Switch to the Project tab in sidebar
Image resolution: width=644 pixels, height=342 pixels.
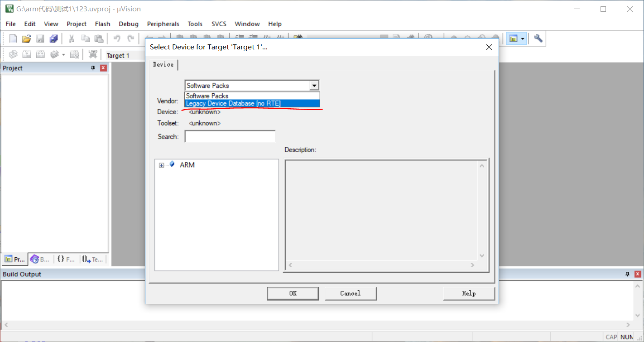tap(14, 259)
